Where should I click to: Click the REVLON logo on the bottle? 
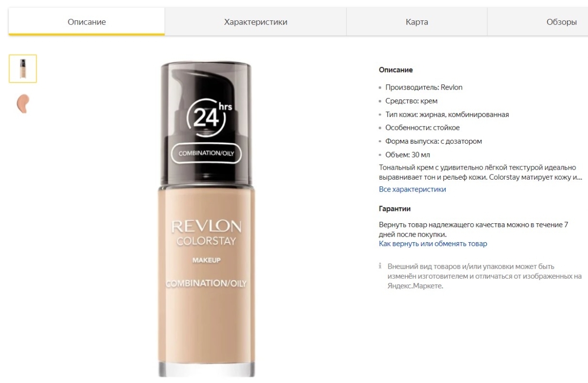[x=206, y=227]
